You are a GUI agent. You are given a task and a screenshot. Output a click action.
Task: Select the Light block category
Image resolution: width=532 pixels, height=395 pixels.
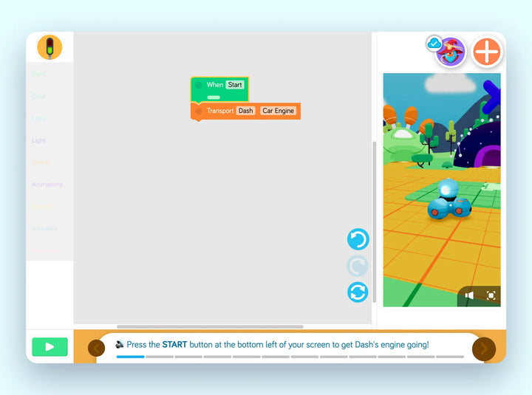(38, 140)
